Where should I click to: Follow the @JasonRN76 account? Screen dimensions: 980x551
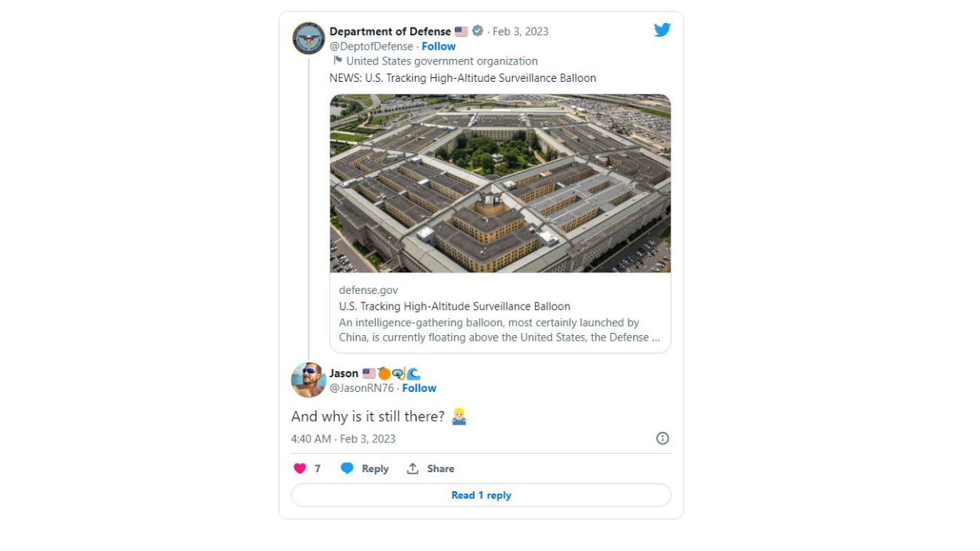(420, 388)
